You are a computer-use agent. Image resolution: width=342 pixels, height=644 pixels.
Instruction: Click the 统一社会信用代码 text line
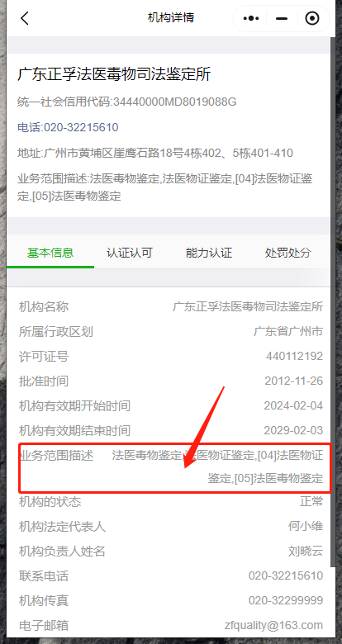click(126, 102)
